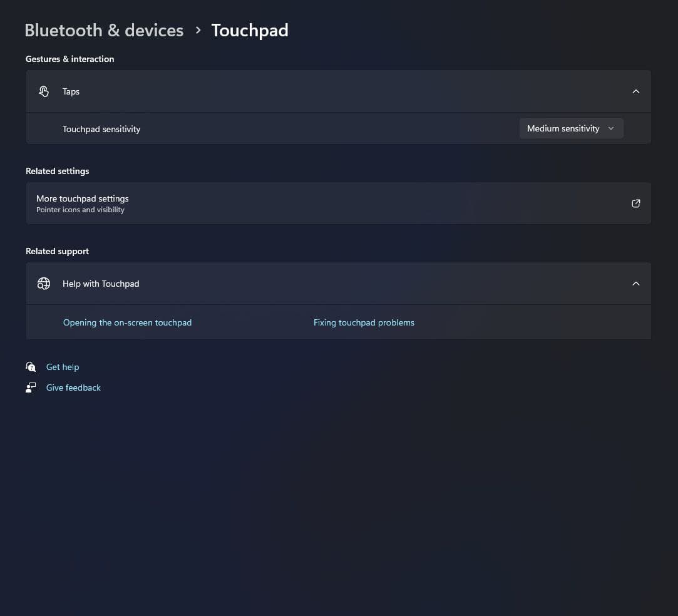The width and height of the screenshot is (678, 616).
Task: Open More touchpad settings
Action: click(x=338, y=203)
